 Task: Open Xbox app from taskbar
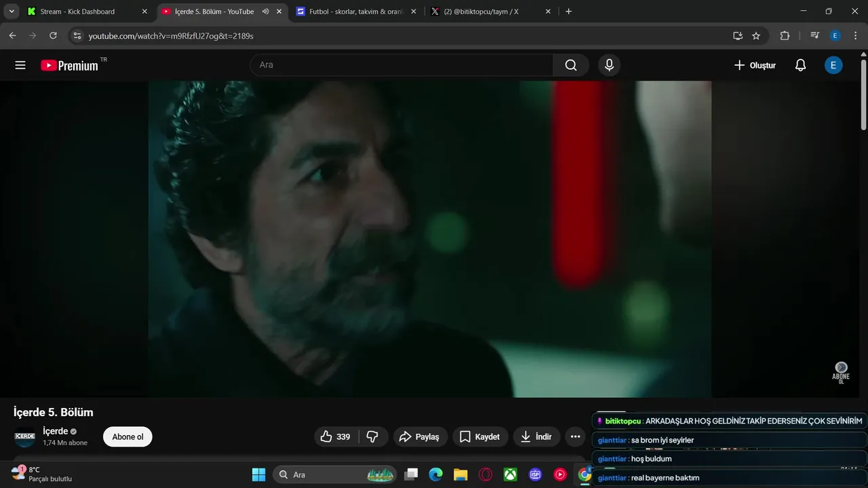[x=510, y=474]
